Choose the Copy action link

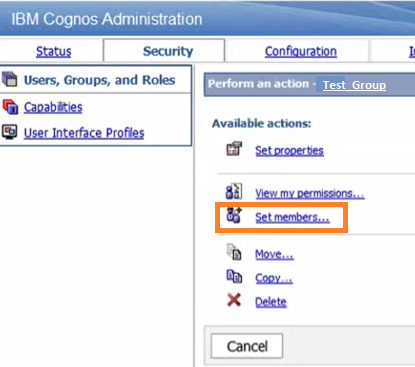click(274, 278)
